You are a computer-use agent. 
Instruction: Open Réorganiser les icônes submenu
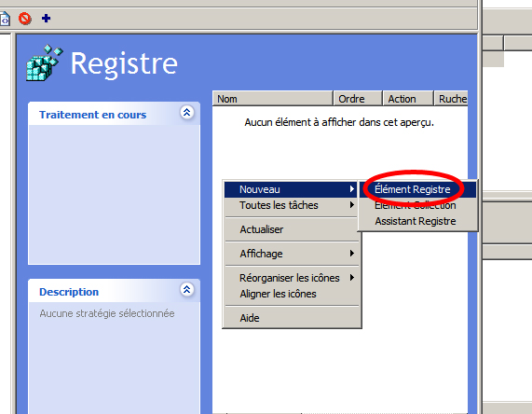tap(291, 278)
